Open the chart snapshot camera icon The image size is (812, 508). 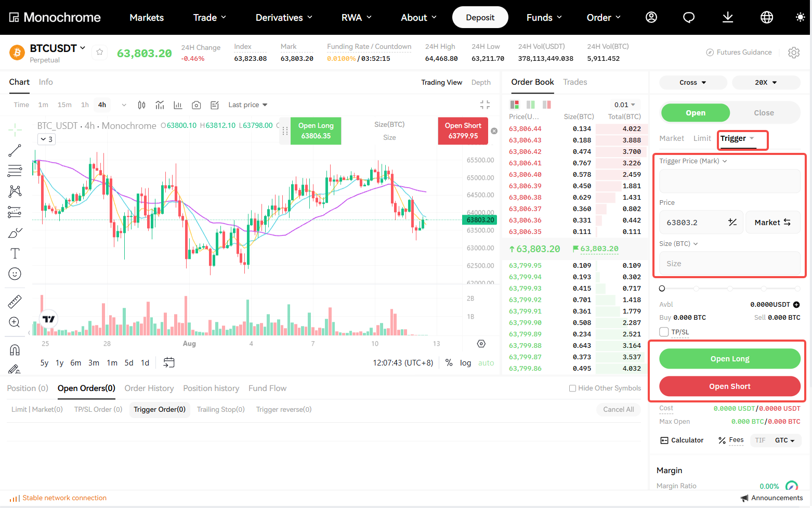[x=196, y=105]
